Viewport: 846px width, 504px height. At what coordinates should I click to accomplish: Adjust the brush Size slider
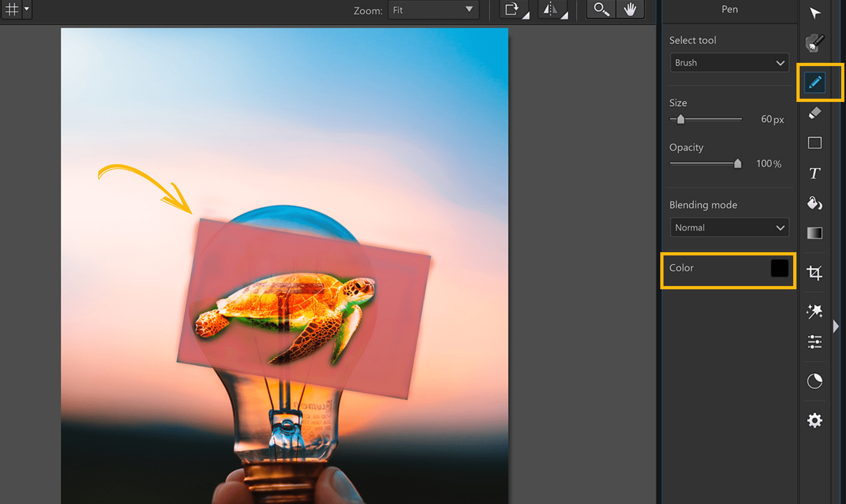682,119
